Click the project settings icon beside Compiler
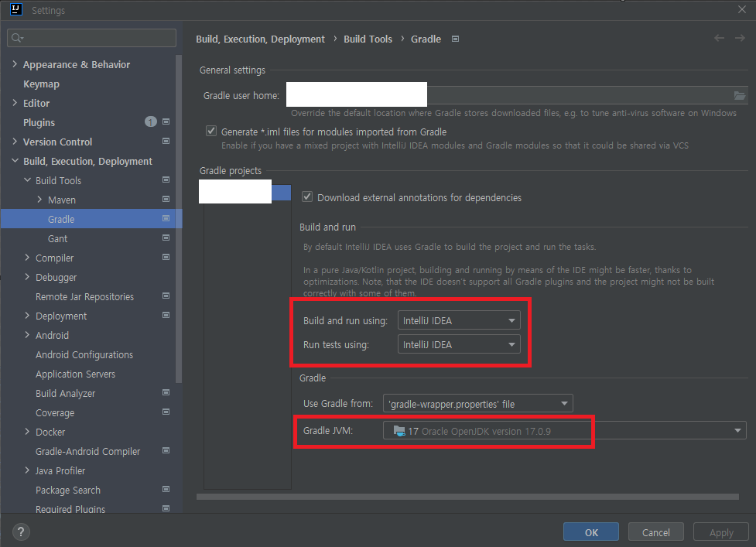This screenshot has width=756, height=547. pos(166,257)
